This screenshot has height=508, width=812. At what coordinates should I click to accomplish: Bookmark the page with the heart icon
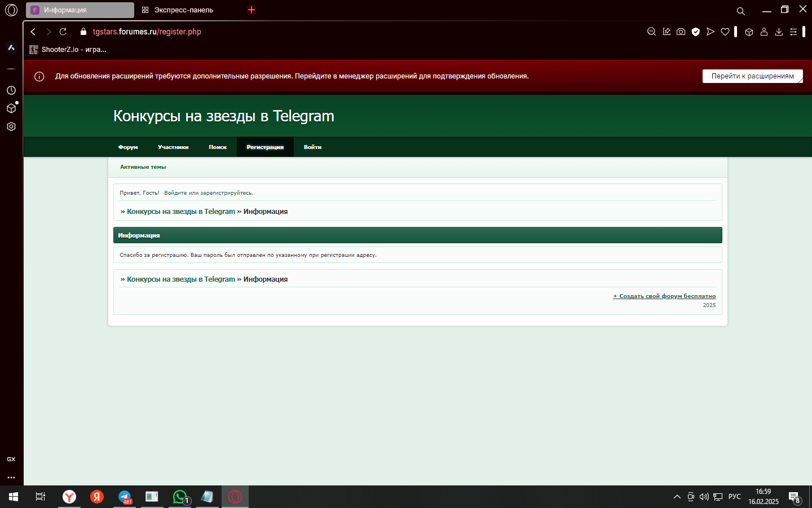point(725,32)
